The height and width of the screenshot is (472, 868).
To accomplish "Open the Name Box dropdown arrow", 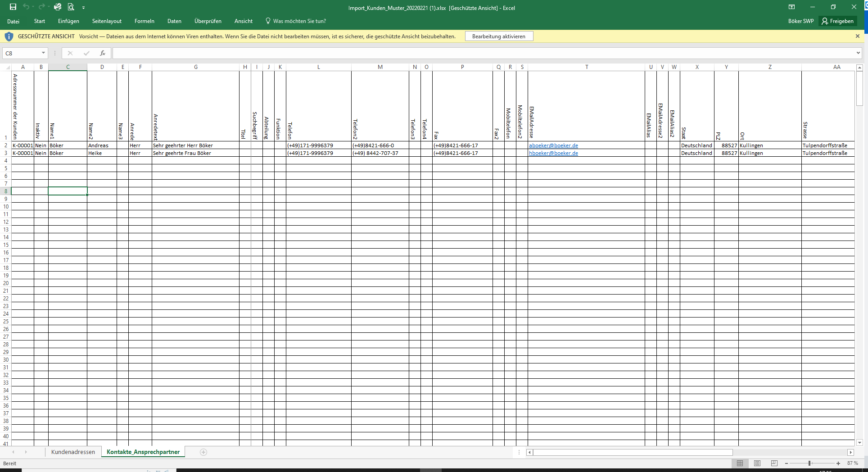I will point(43,53).
